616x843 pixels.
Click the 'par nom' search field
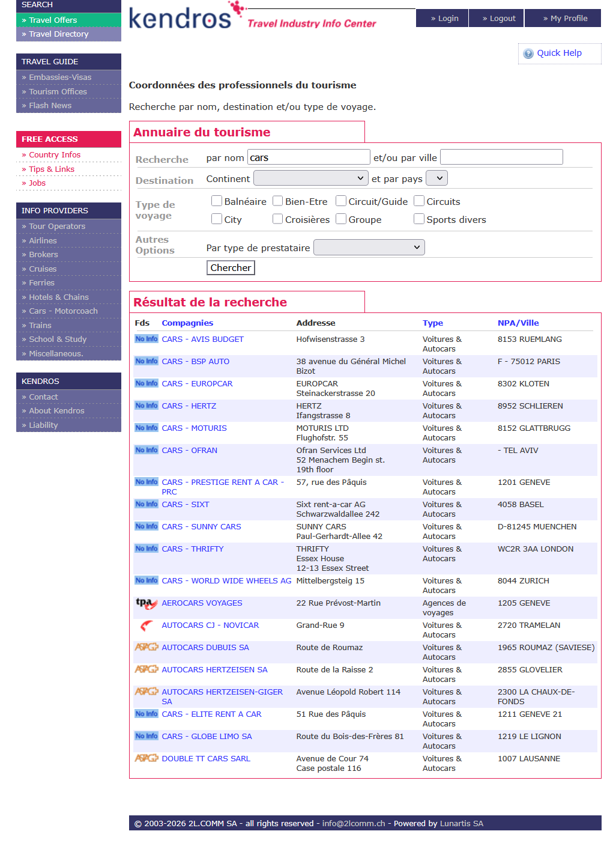(x=309, y=157)
